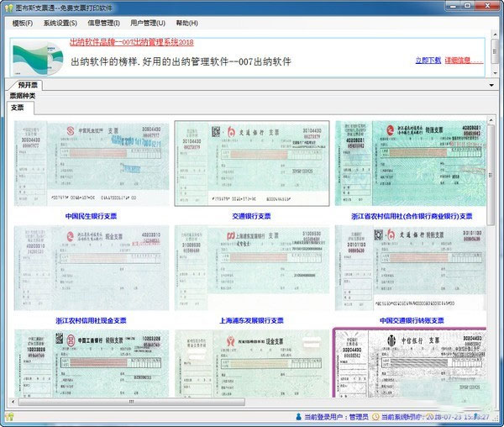Select the 中国交通银行转账支票 thumbnail
The width and height of the screenshot is (504, 427).
411,268
